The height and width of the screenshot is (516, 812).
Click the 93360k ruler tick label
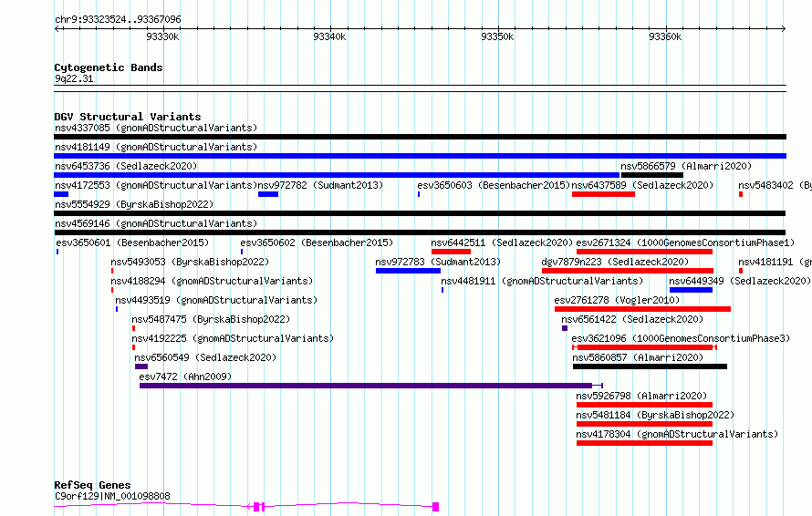click(x=665, y=36)
